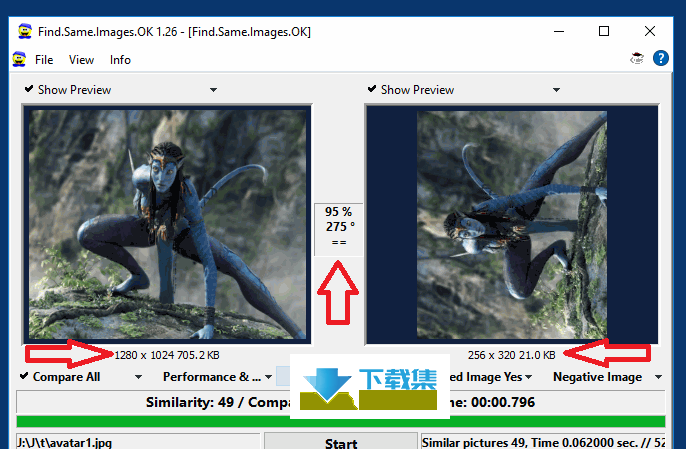Screen dimensions: 686x449
Task: Click the smiley app icon in menu bar
Action: (x=19, y=59)
